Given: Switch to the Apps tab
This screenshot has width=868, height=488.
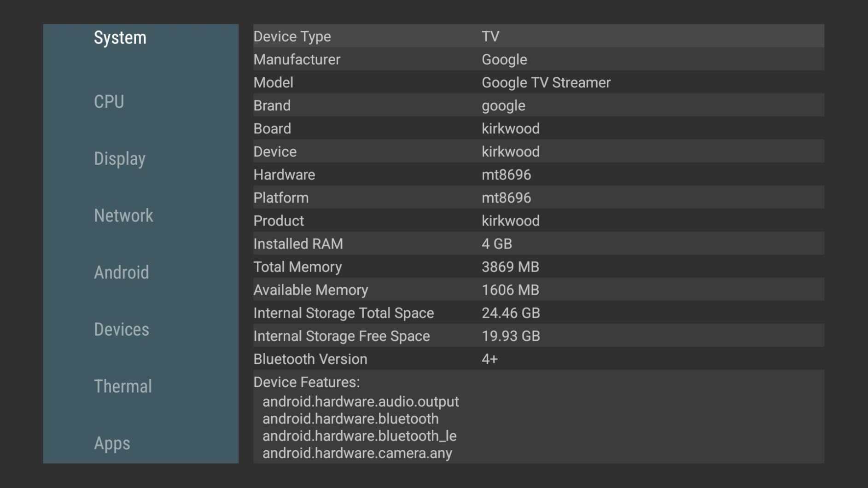Looking at the screenshot, I should point(112,443).
